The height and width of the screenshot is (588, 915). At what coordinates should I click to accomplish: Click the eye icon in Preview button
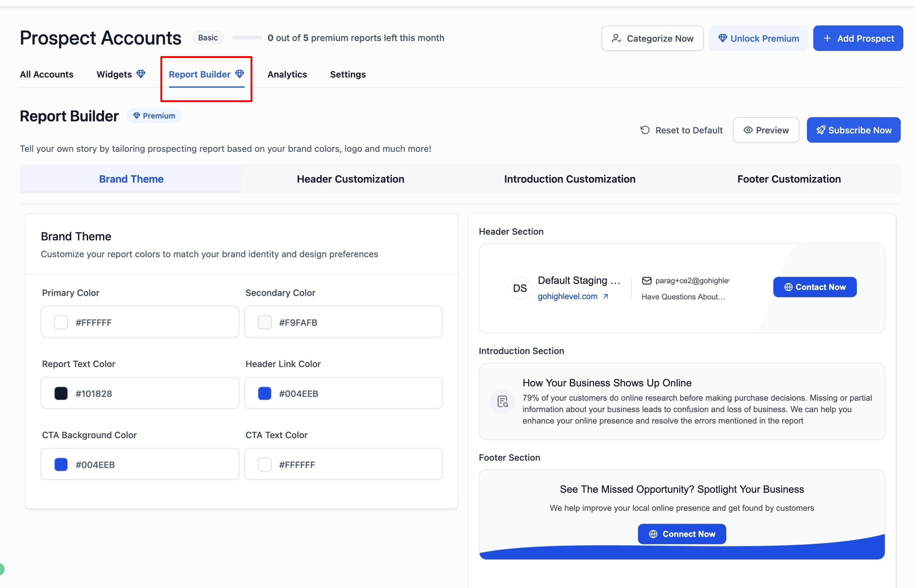pyautogui.click(x=748, y=130)
